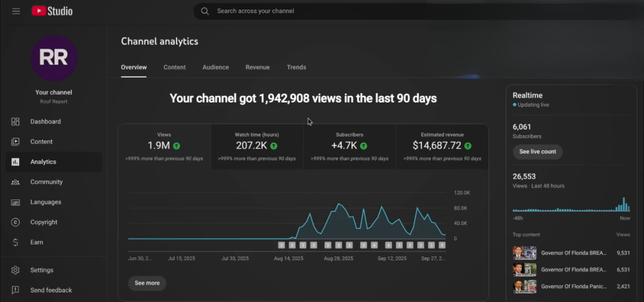The height and width of the screenshot is (302, 644).
Task: Open the hamburger navigation menu
Action: (16, 11)
